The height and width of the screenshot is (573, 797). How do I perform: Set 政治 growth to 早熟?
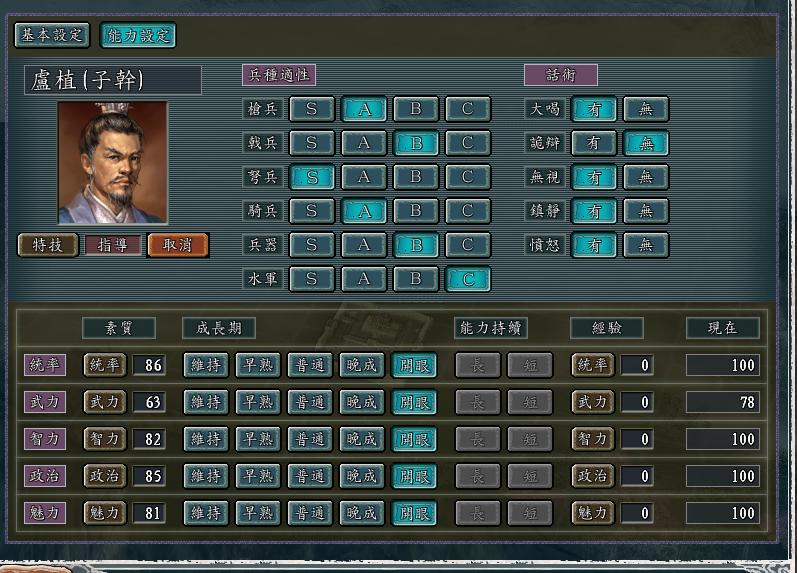pyautogui.click(x=258, y=476)
